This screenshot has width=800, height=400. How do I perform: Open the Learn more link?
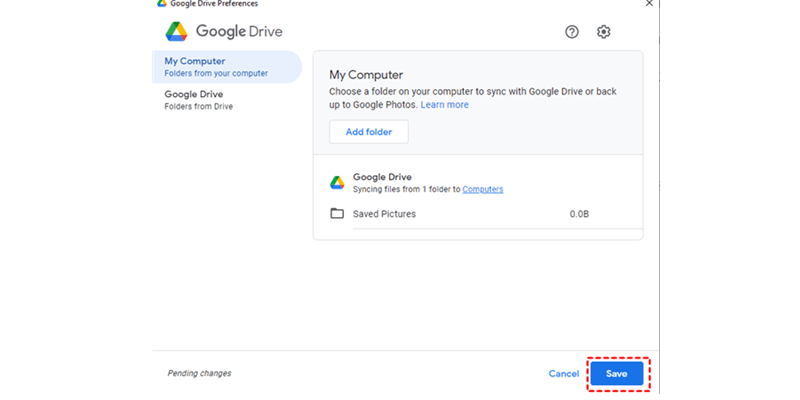pyautogui.click(x=444, y=105)
